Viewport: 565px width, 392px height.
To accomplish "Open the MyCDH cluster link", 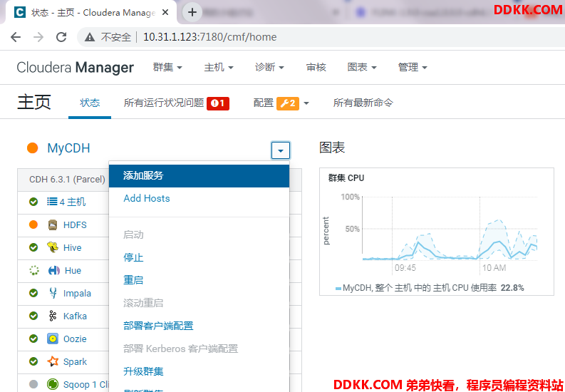I will 68,148.
